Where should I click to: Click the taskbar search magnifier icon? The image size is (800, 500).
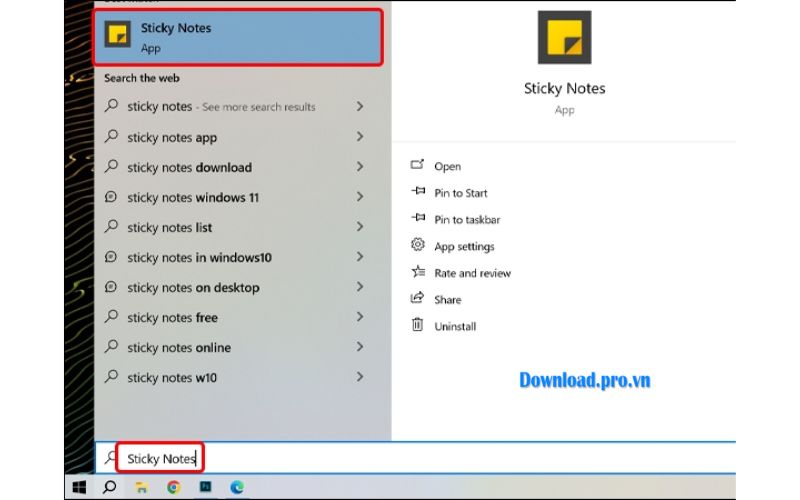click(x=110, y=487)
